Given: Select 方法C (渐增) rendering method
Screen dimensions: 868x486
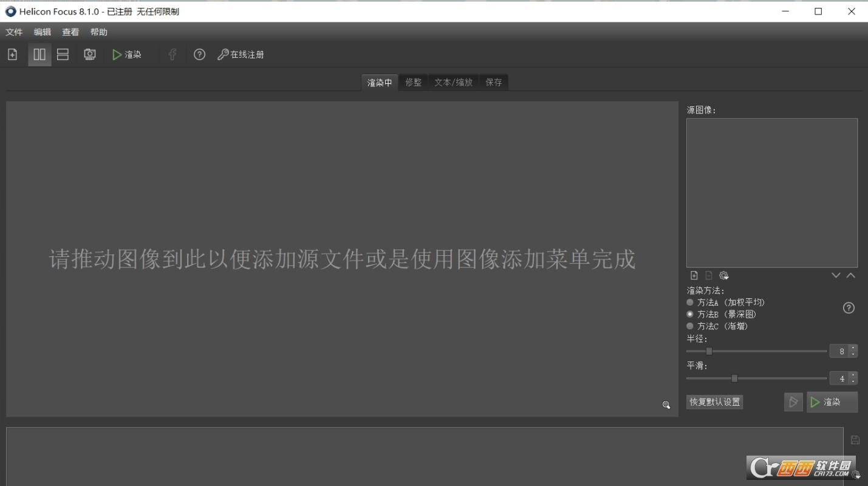Looking at the screenshot, I should pyautogui.click(x=690, y=326).
